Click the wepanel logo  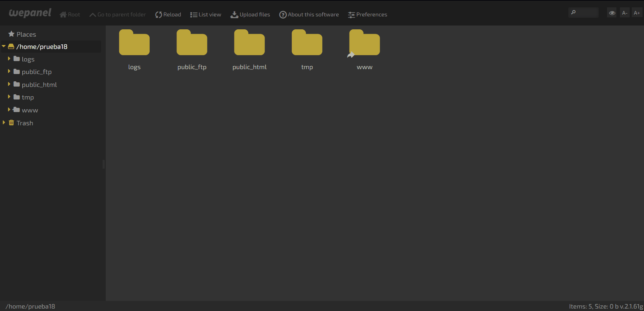pyautogui.click(x=30, y=13)
